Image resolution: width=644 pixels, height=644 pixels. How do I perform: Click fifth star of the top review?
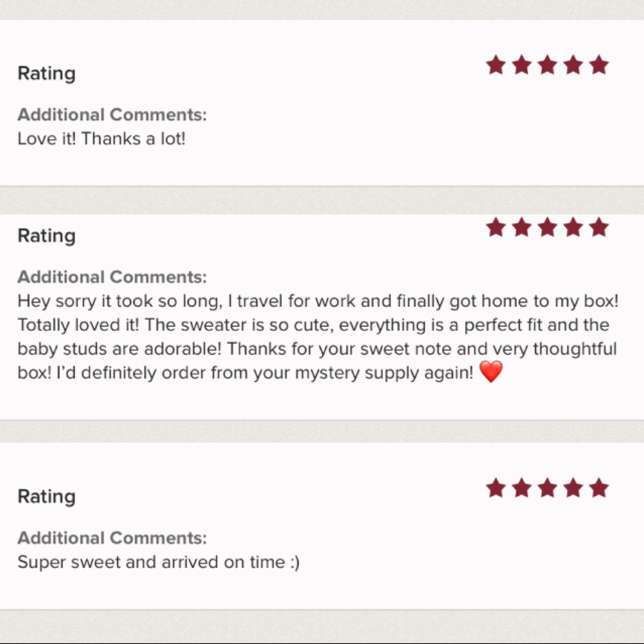[x=599, y=65]
